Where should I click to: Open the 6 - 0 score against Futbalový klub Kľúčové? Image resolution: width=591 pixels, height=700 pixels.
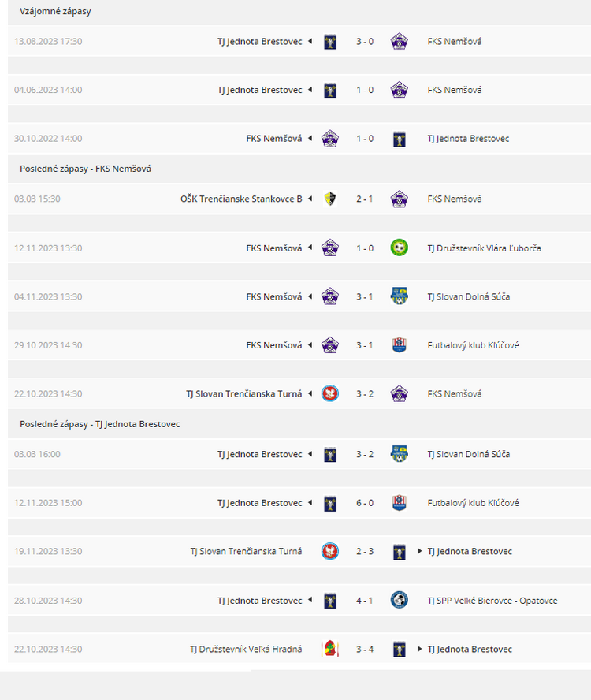click(365, 503)
